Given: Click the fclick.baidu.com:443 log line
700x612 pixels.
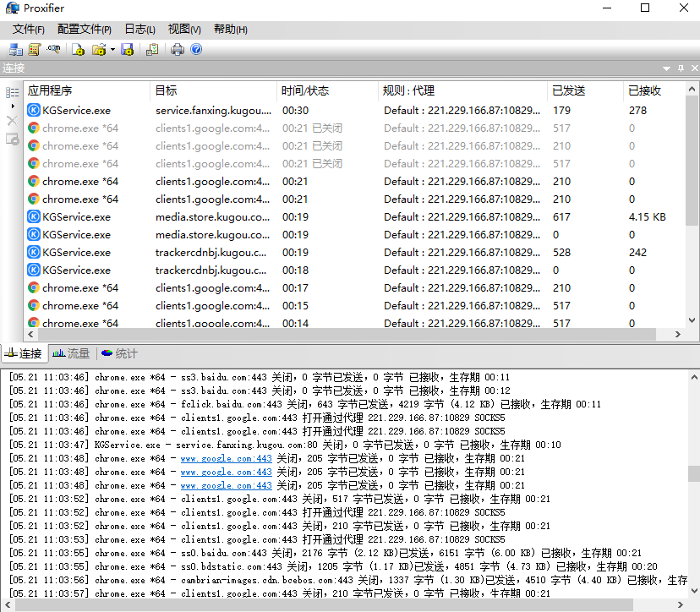Looking at the screenshot, I should (305, 404).
